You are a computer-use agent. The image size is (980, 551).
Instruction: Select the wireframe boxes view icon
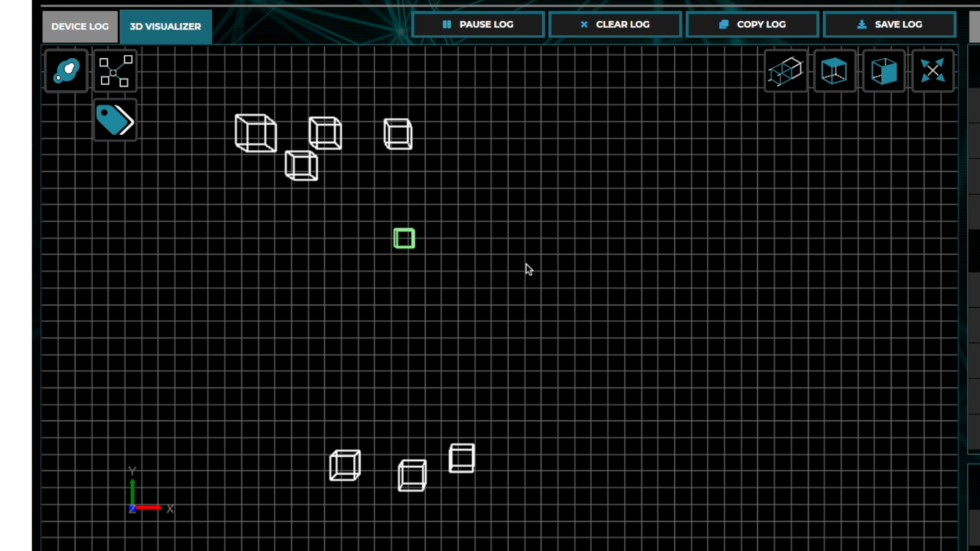click(786, 71)
